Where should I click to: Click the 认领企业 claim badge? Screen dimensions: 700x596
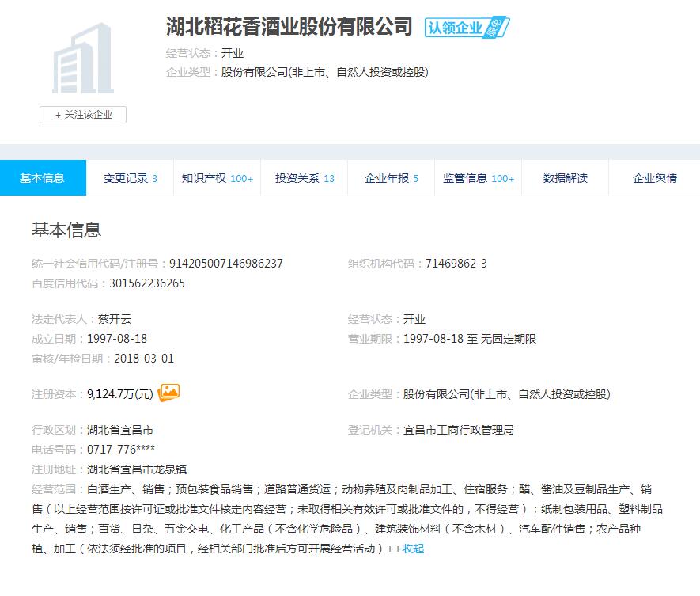tap(467, 28)
